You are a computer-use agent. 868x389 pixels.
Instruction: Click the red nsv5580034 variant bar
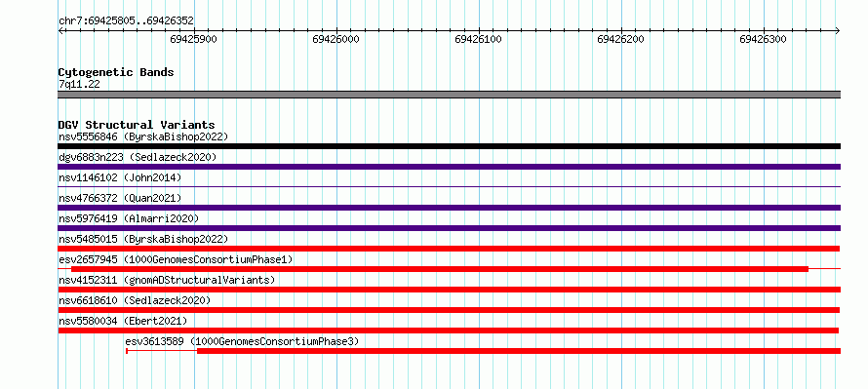point(449,331)
